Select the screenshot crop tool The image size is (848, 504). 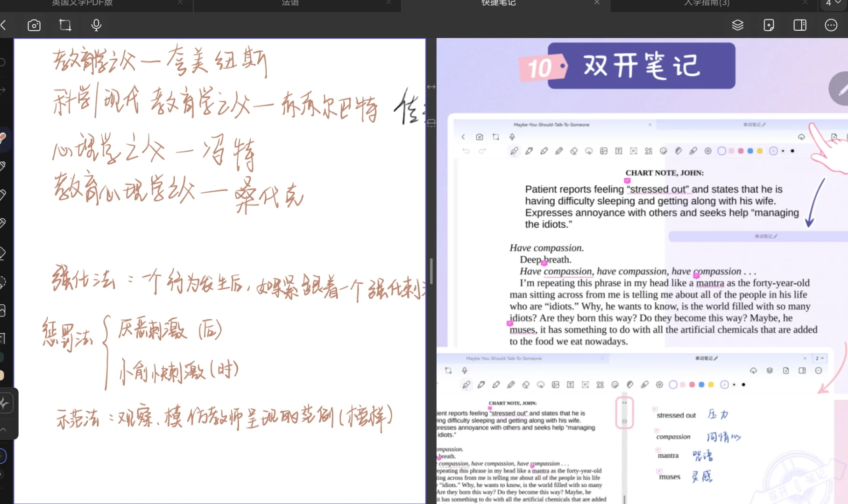(x=65, y=25)
